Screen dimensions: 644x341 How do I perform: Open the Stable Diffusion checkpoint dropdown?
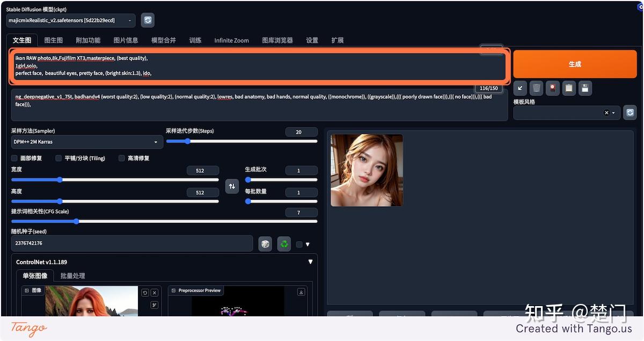coord(70,20)
